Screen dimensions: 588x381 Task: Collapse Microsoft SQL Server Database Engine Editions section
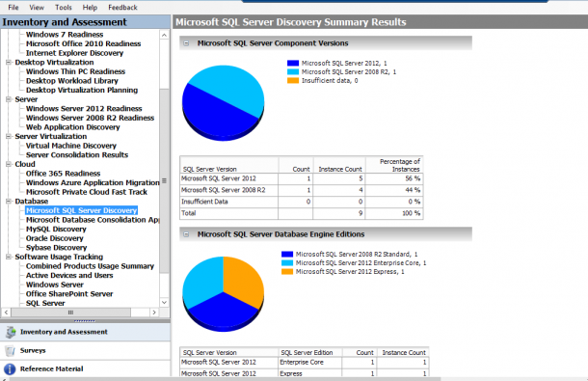(186, 234)
